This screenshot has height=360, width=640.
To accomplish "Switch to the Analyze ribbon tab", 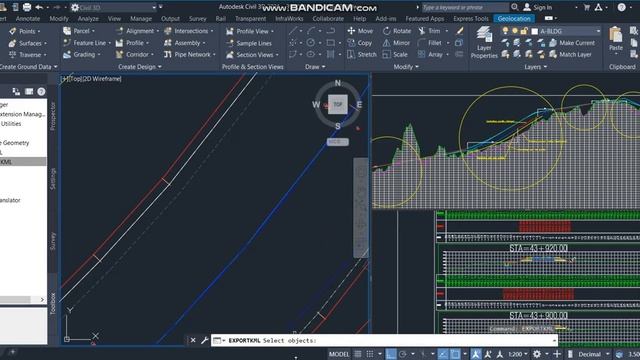I will pos(88,19).
